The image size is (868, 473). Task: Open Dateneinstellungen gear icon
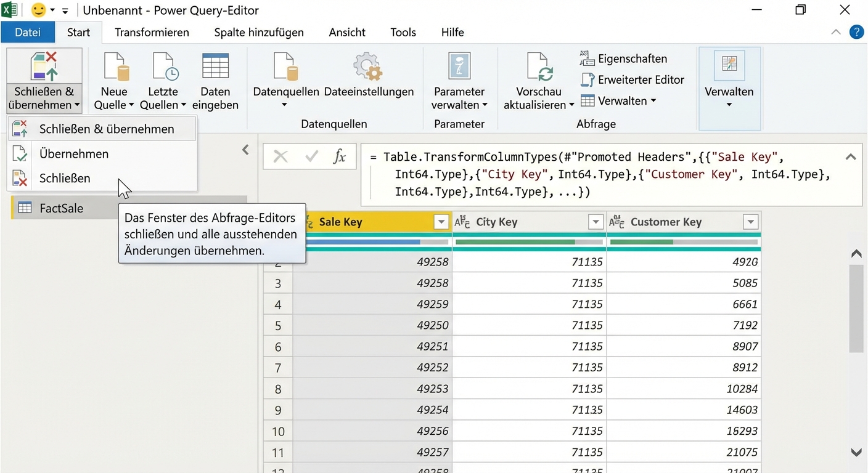coord(368,67)
